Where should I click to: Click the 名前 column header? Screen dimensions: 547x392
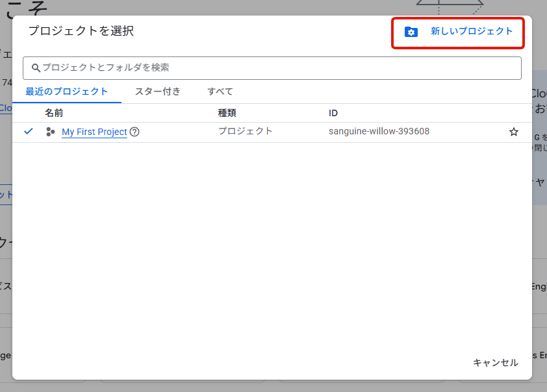(54, 113)
